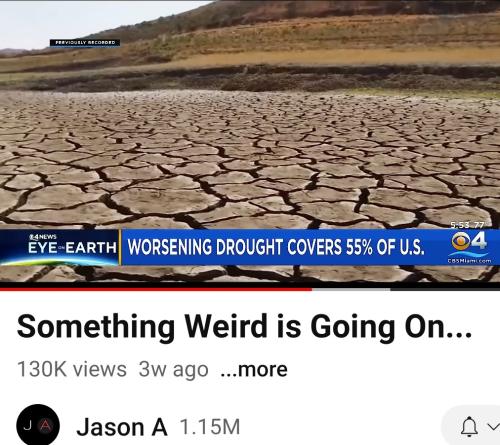
Task: Open the Jason A channel name
Action: 122,427
